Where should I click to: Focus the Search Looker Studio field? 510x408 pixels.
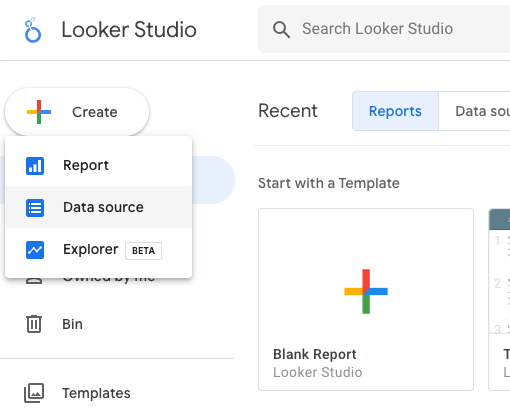pos(384,29)
